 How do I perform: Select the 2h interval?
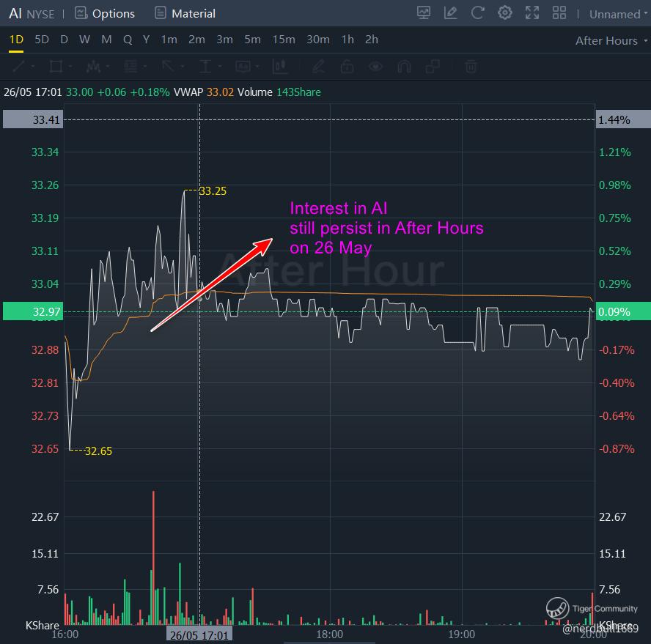coord(372,40)
